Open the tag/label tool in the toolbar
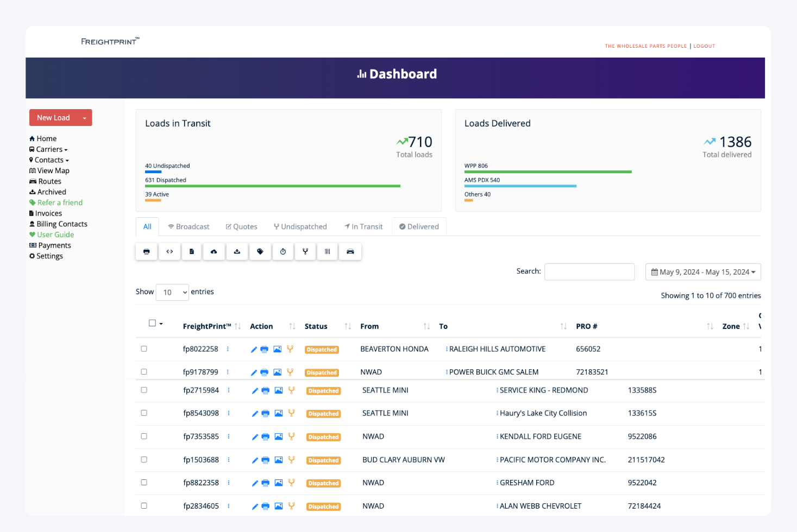 click(260, 251)
